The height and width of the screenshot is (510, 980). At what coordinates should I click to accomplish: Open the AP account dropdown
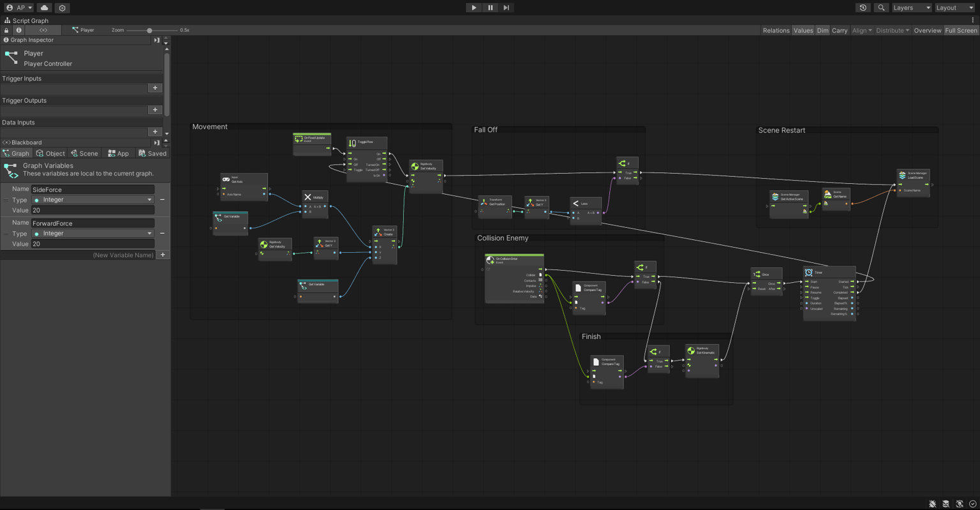[19, 8]
